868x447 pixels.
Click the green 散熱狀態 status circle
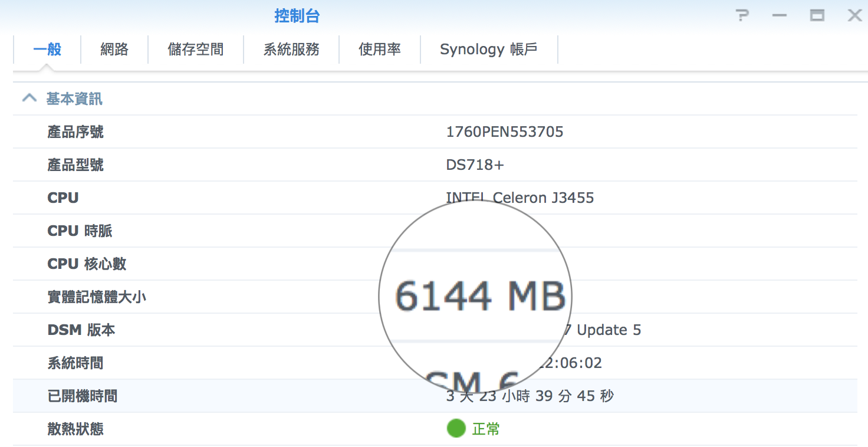[x=456, y=429]
